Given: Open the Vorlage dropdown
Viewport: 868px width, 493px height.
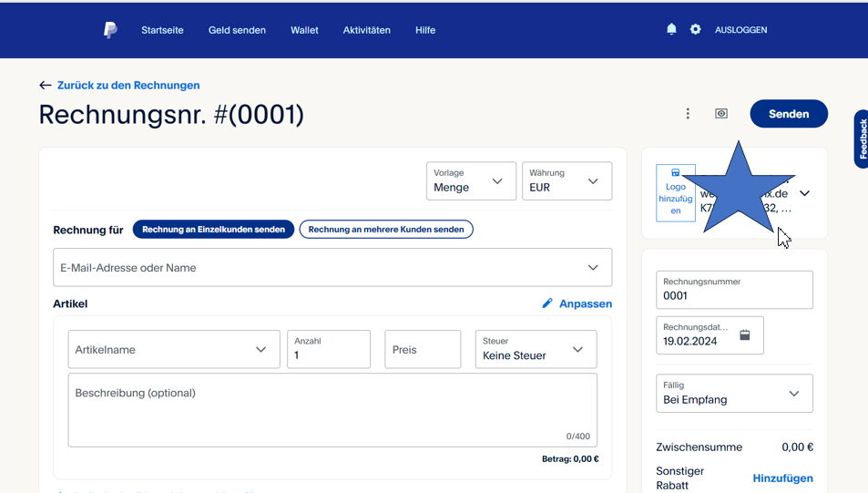Looking at the screenshot, I should [471, 181].
